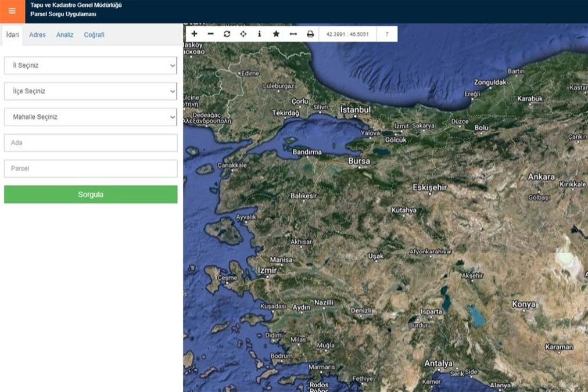Open the orange hamburger menu

[12, 11]
